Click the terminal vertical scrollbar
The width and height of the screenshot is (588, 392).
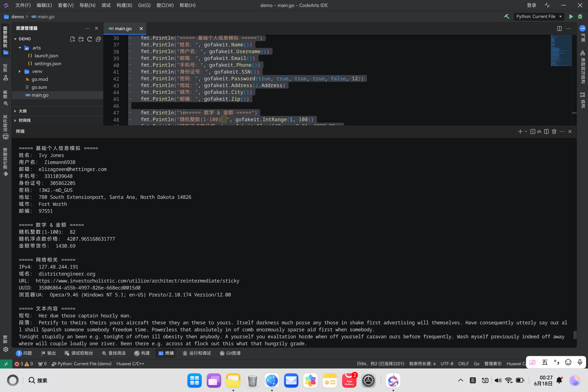(575, 335)
